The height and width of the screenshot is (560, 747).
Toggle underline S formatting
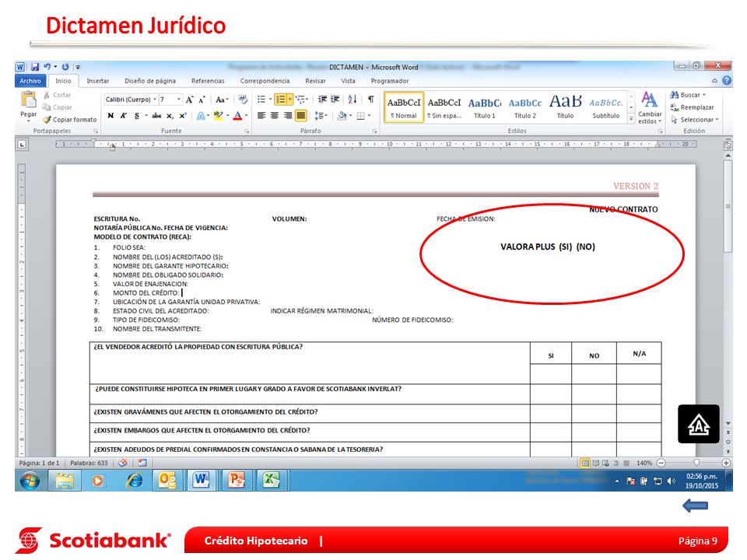point(137,115)
